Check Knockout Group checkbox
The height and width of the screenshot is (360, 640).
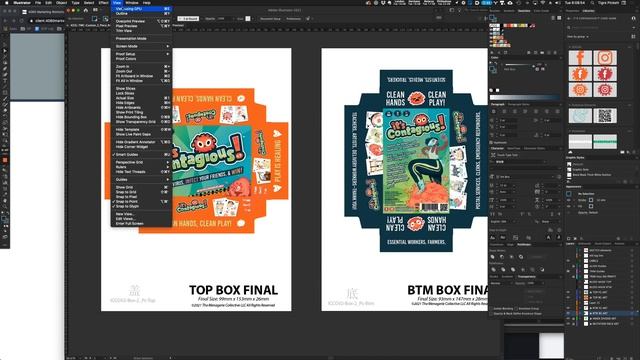(517, 309)
